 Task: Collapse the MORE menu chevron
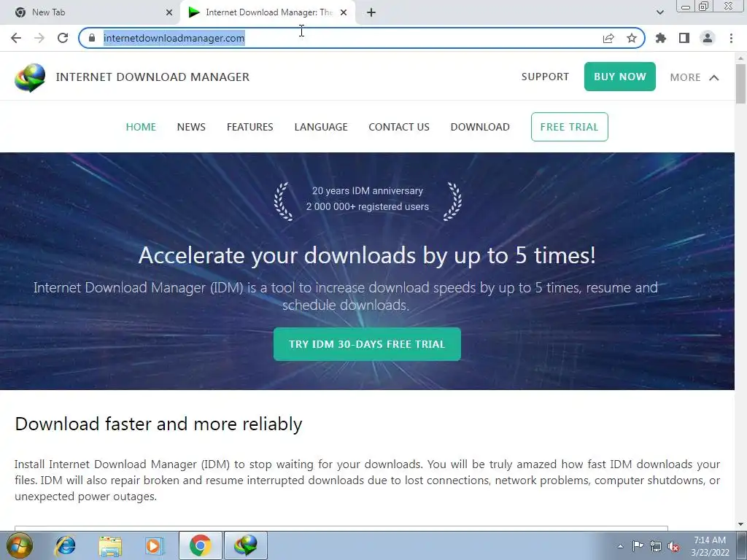click(x=713, y=77)
